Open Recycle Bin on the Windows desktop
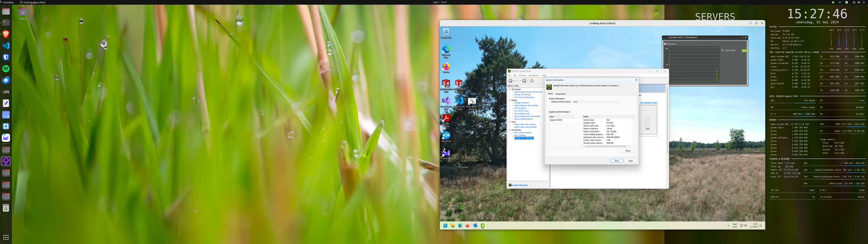The height and width of the screenshot is (244, 868). tap(446, 33)
